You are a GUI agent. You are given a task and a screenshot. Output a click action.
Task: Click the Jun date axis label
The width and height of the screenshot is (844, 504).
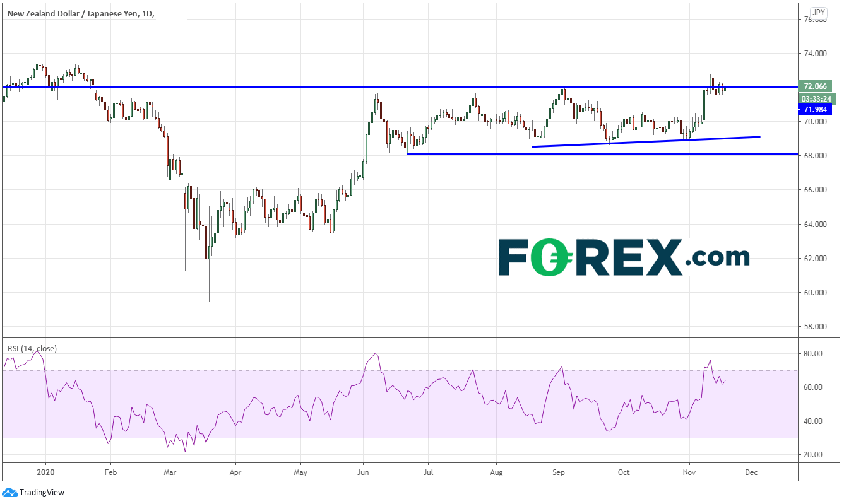(x=363, y=471)
